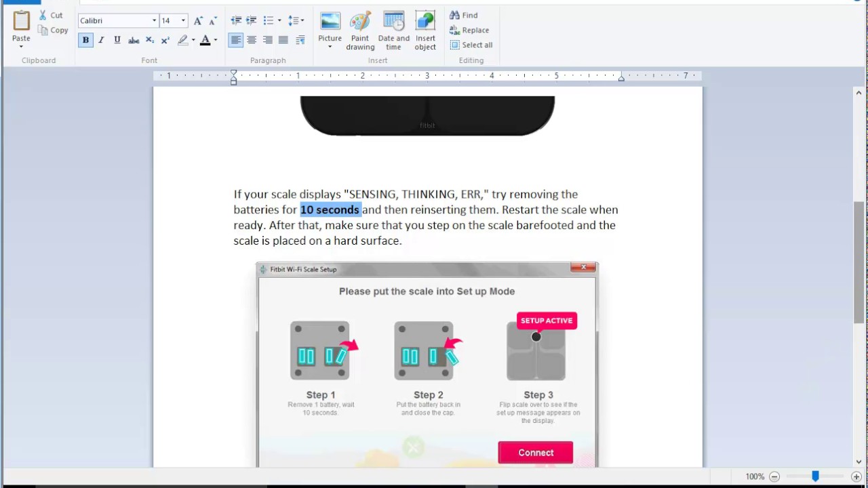Open the Calibri font family dropdown
Image resolution: width=868 pixels, height=488 pixels.
click(154, 21)
